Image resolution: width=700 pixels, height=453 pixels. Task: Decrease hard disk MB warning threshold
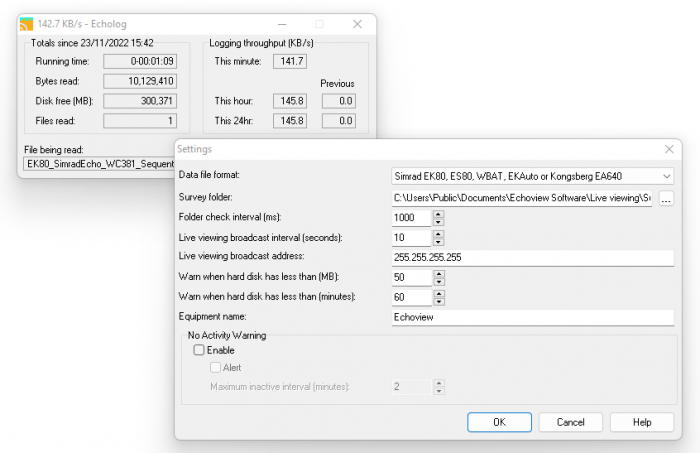[x=438, y=282]
